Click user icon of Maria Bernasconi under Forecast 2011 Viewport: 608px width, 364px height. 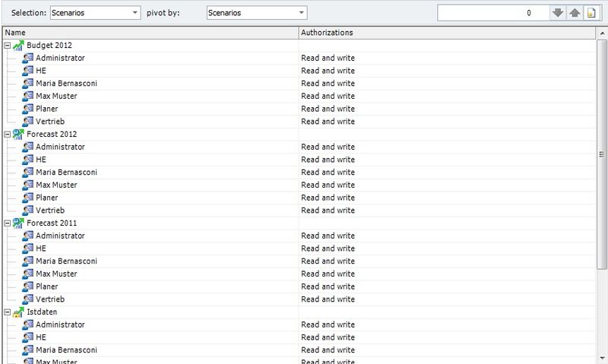(x=27, y=261)
